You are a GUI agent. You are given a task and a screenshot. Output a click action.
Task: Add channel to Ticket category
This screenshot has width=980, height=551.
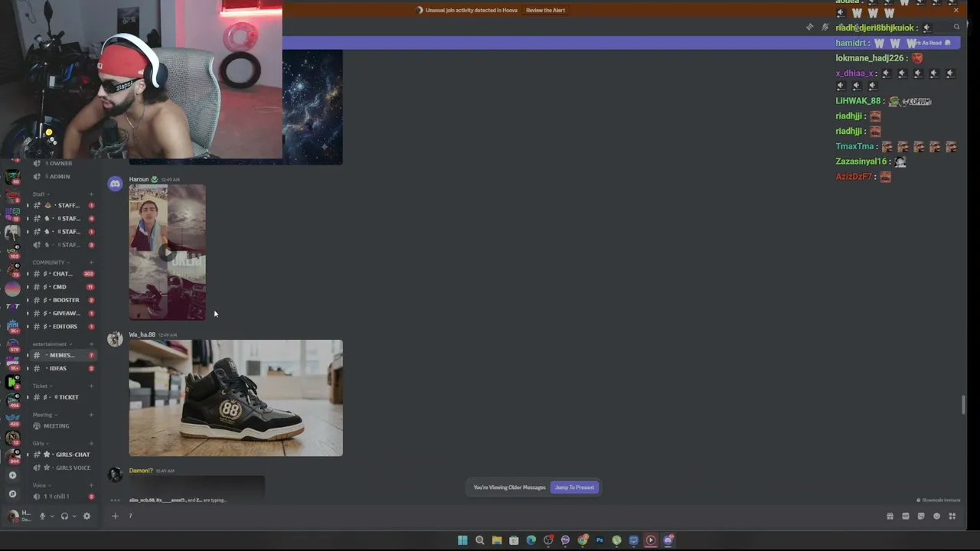(x=91, y=386)
